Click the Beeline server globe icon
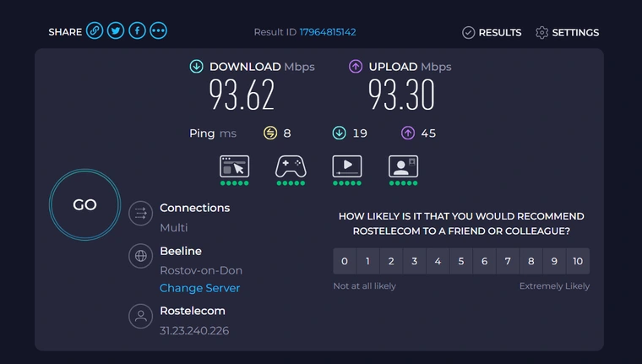642x364 pixels. click(140, 256)
